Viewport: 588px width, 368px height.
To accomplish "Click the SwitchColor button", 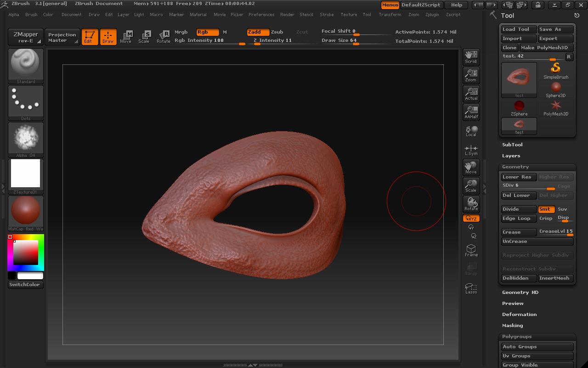I will [26, 285].
